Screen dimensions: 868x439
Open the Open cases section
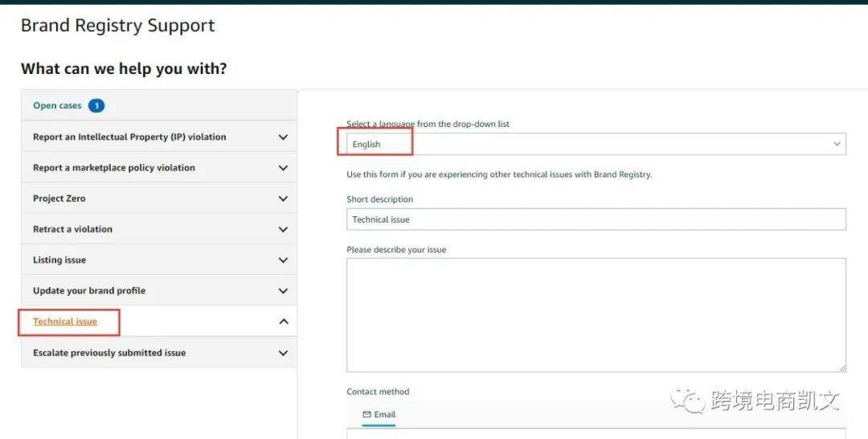tap(57, 105)
